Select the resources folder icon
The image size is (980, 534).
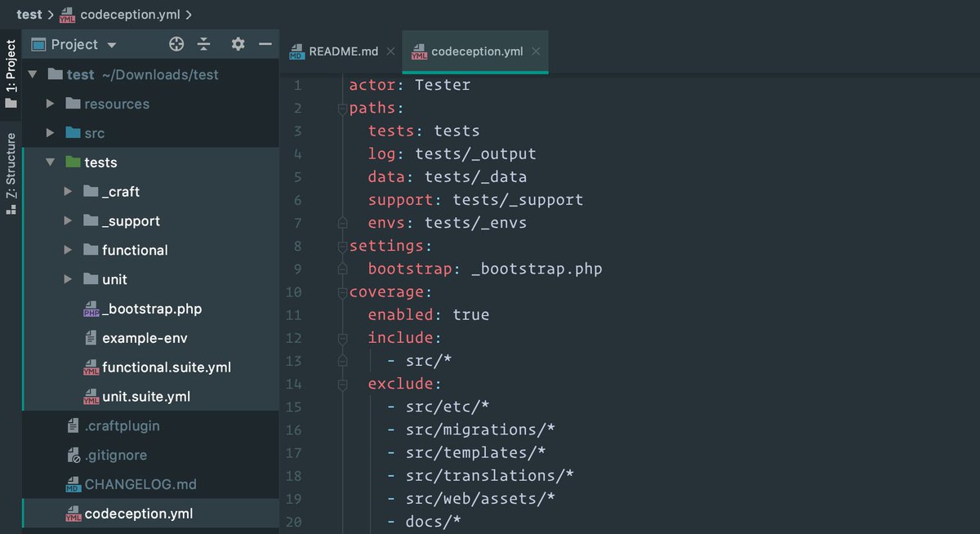click(73, 104)
